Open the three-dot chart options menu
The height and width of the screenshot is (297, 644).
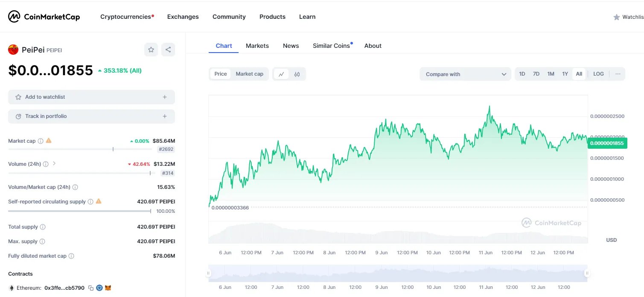(618, 74)
